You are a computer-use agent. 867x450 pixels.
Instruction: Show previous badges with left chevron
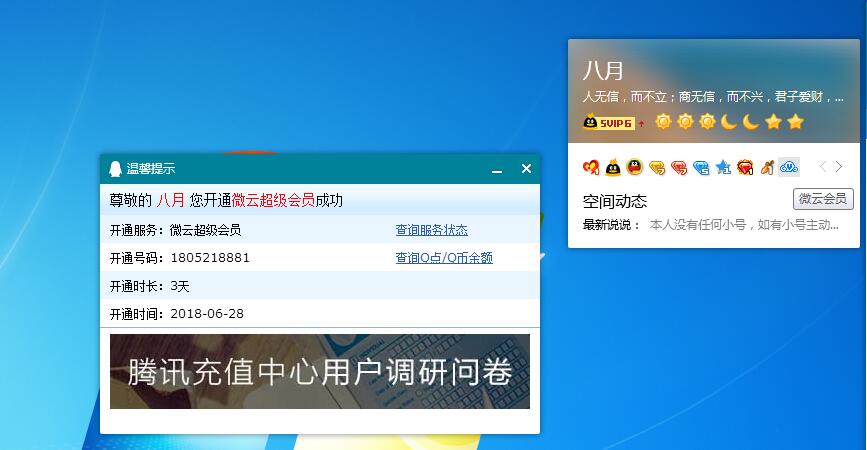click(x=822, y=166)
